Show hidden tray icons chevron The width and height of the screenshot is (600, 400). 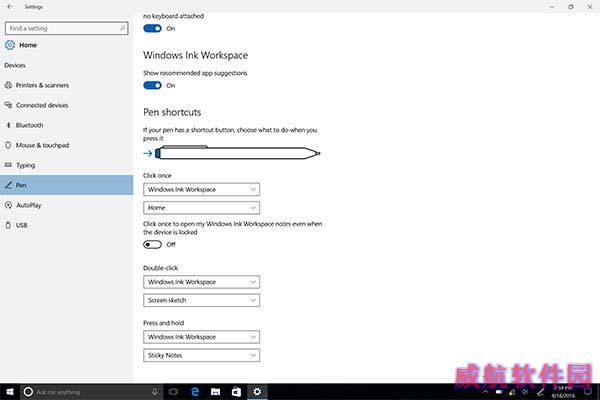[485, 392]
